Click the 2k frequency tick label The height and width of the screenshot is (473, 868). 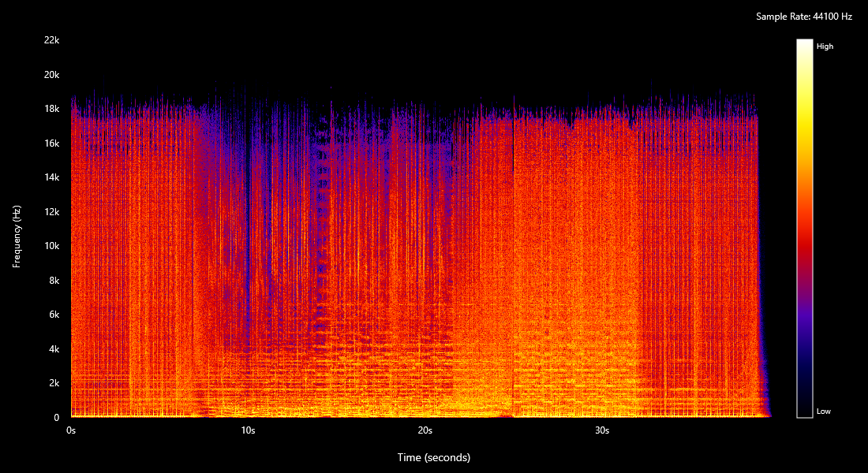click(54, 383)
